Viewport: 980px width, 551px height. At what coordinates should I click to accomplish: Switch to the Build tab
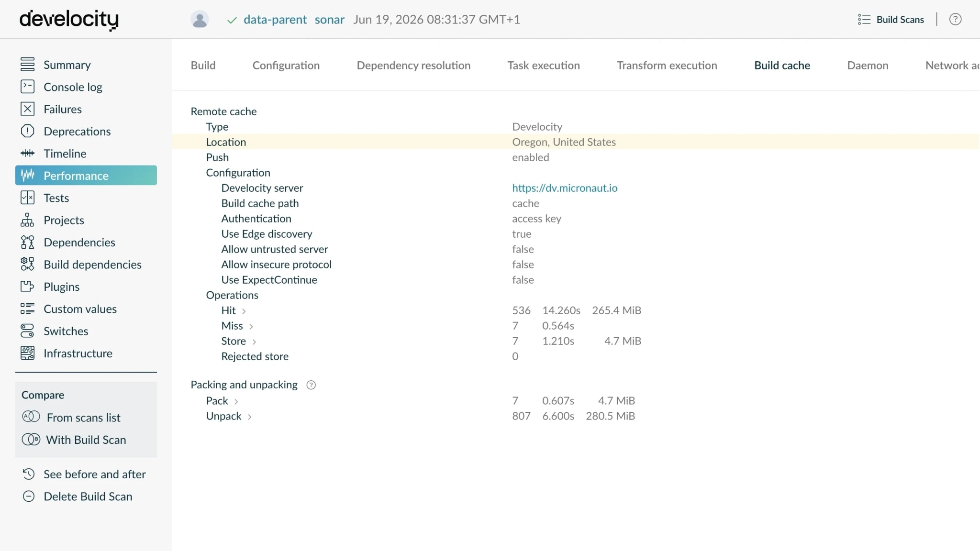[x=203, y=65]
